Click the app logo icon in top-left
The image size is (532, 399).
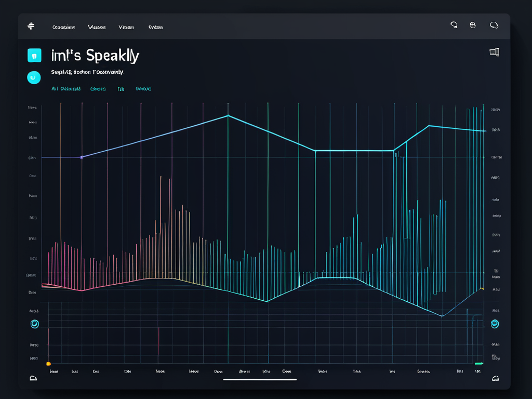[30, 26]
